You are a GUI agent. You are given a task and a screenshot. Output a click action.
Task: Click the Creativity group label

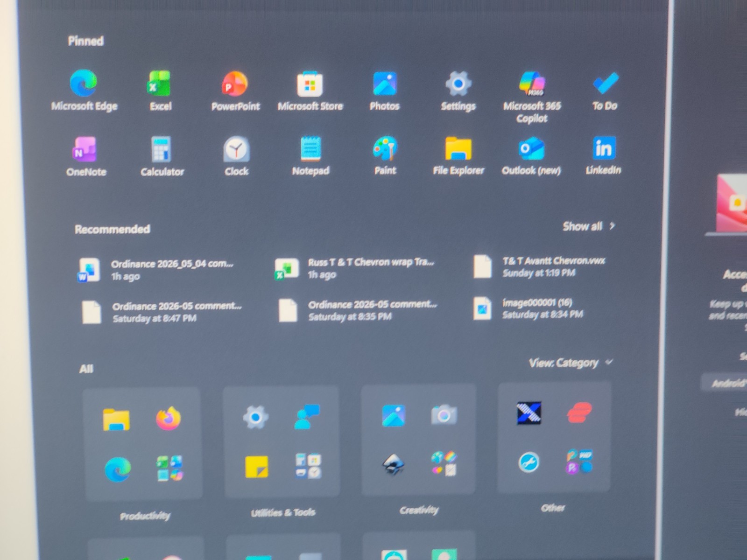tap(419, 510)
